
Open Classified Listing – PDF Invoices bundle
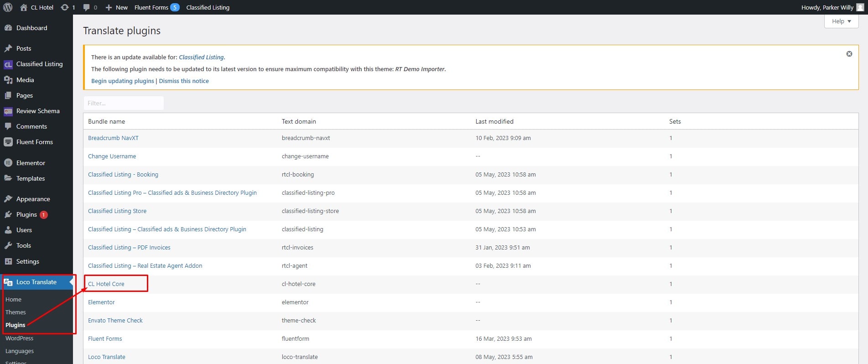tap(129, 247)
